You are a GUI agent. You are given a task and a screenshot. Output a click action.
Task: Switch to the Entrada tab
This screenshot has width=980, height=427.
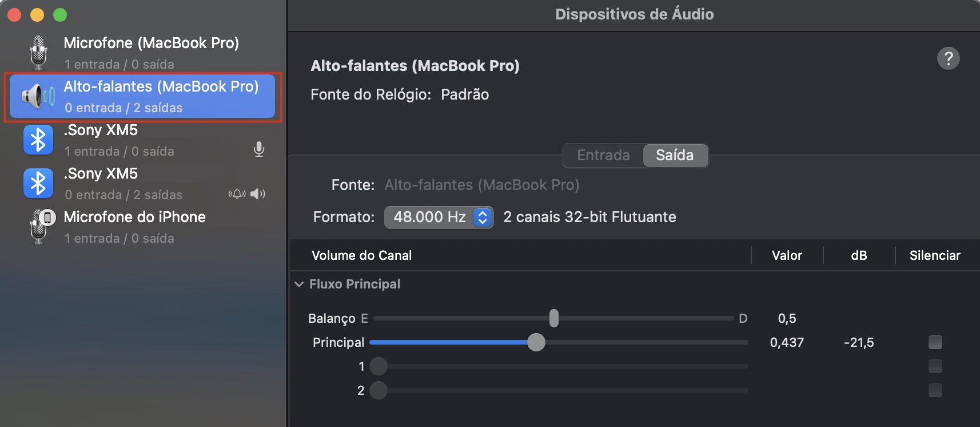(x=603, y=155)
